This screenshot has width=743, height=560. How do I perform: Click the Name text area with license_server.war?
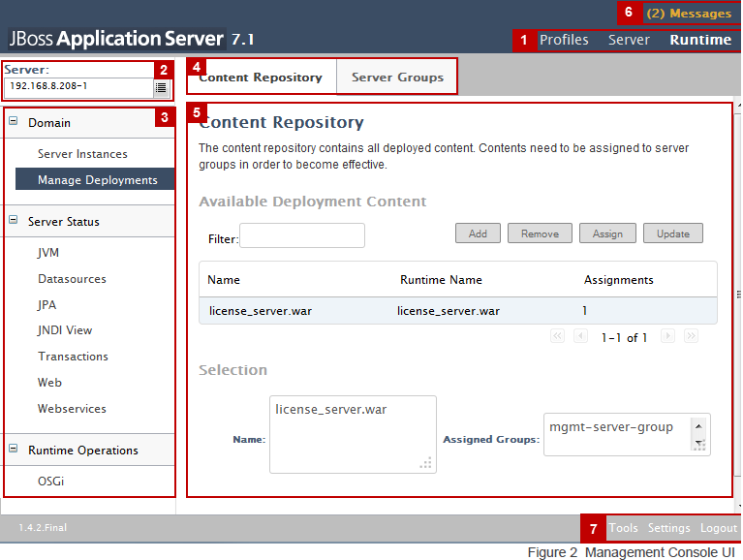[x=353, y=434]
